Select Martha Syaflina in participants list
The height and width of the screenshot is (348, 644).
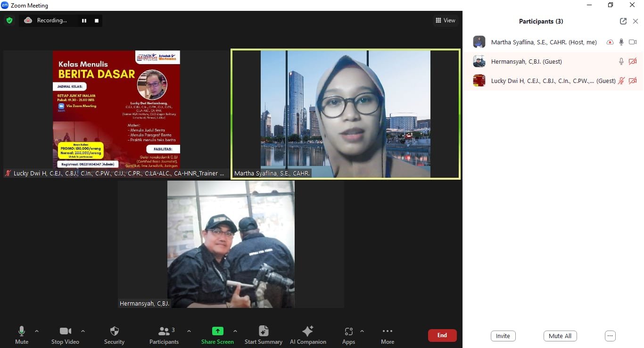(x=553, y=42)
